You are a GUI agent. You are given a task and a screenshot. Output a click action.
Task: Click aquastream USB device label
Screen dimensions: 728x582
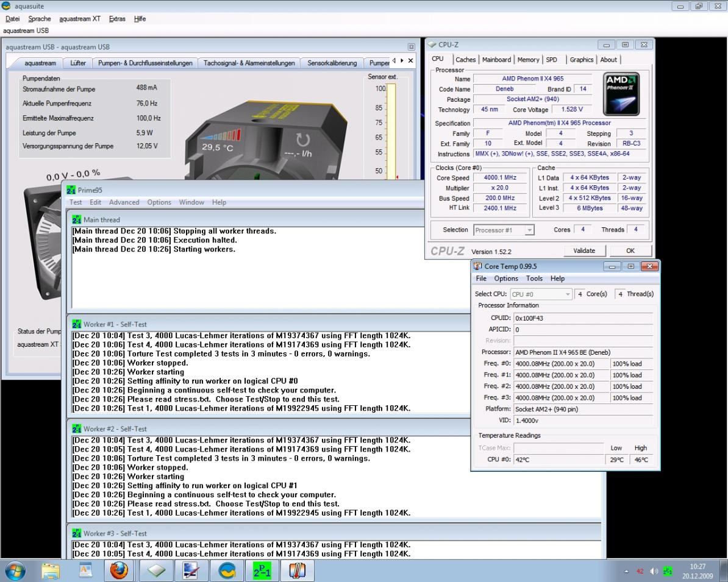pyautogui.click(x=26, y=30)
